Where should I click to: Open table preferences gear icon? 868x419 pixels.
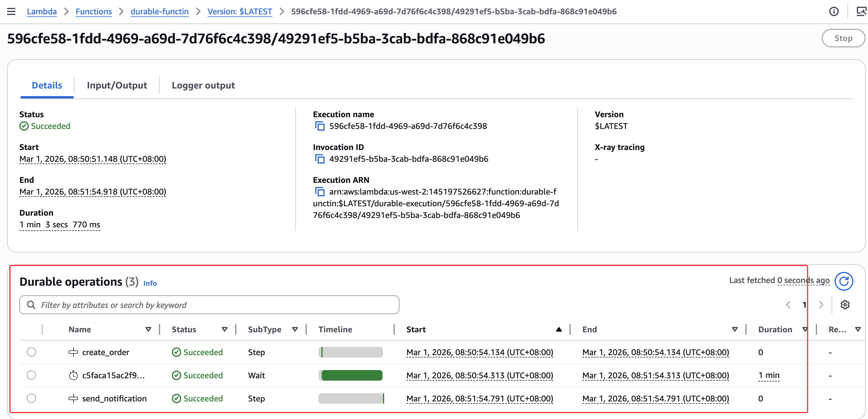(x=845, y=305)
